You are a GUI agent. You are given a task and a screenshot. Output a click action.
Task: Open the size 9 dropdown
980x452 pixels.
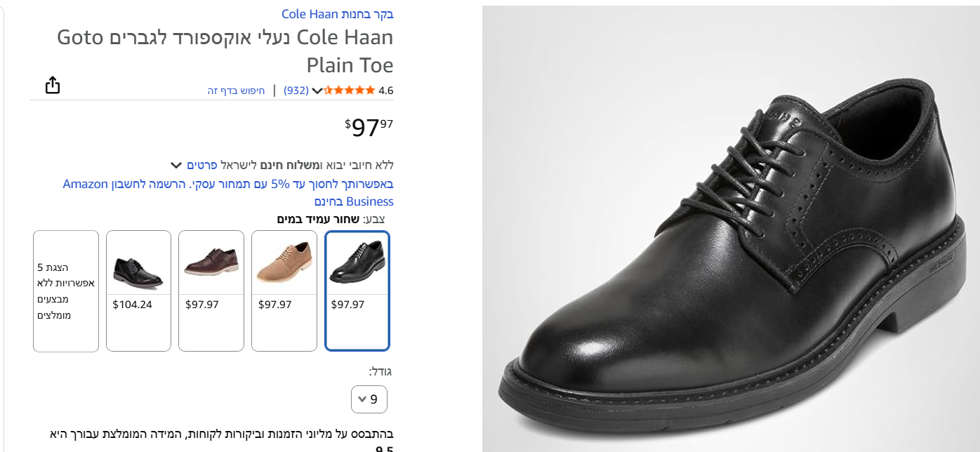tap(369, 399)
